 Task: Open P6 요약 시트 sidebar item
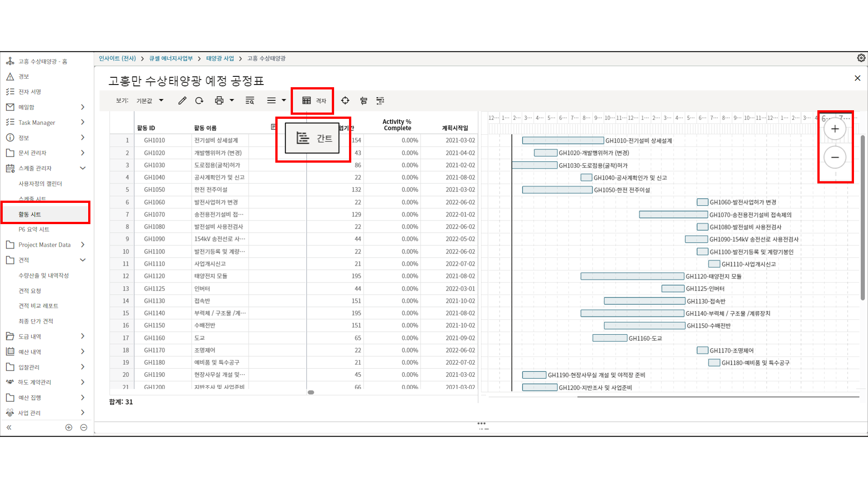coord(34,230)
